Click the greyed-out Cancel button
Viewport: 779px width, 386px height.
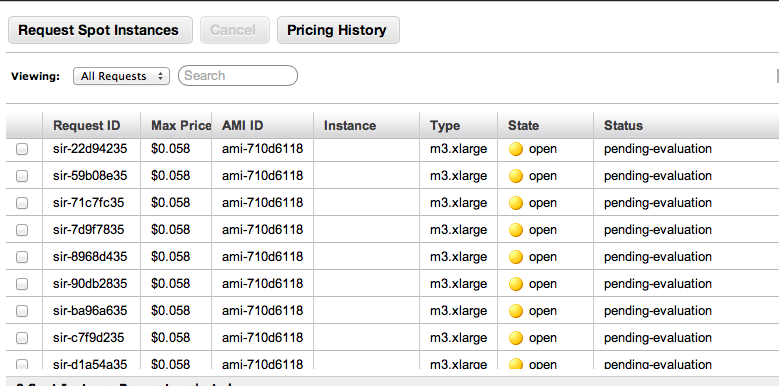pyautogui.click(x=234, y=30)
